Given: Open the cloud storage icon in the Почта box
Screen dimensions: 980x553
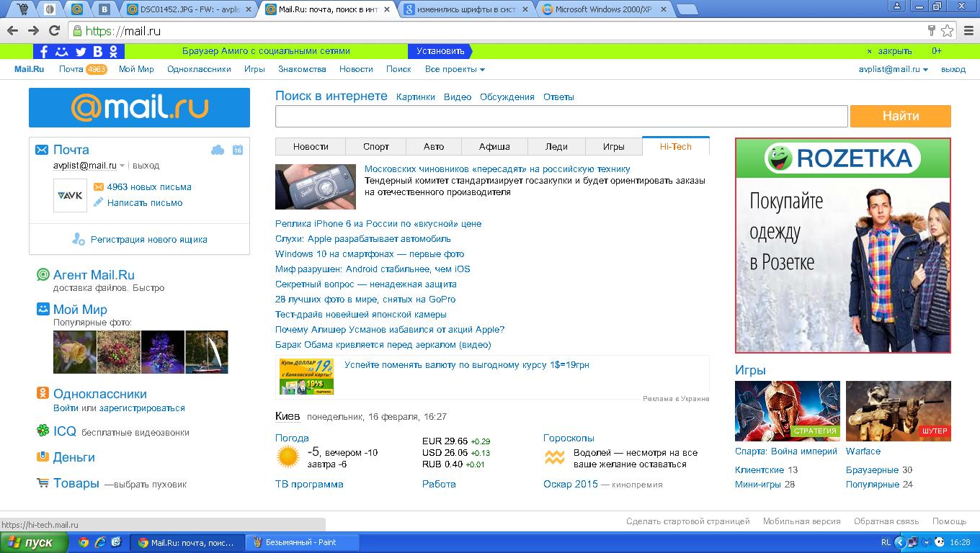Looking at the screenshot, I should click(217, 150).
